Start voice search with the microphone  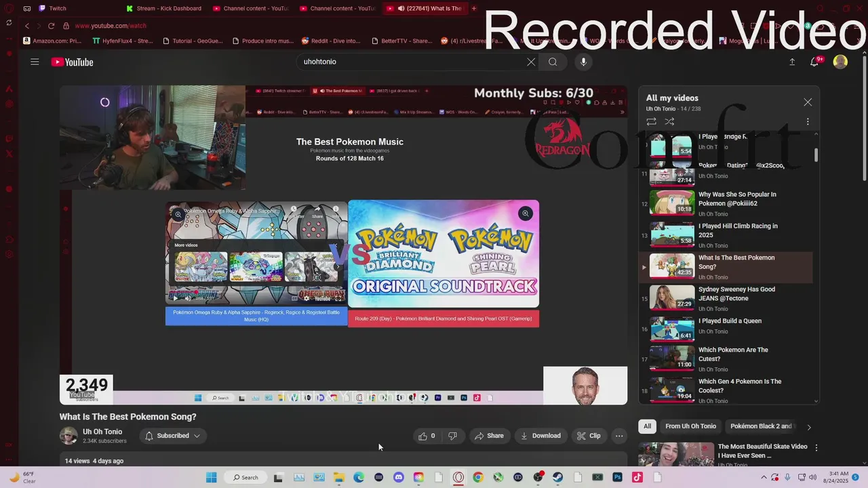[x=583, y=62]
